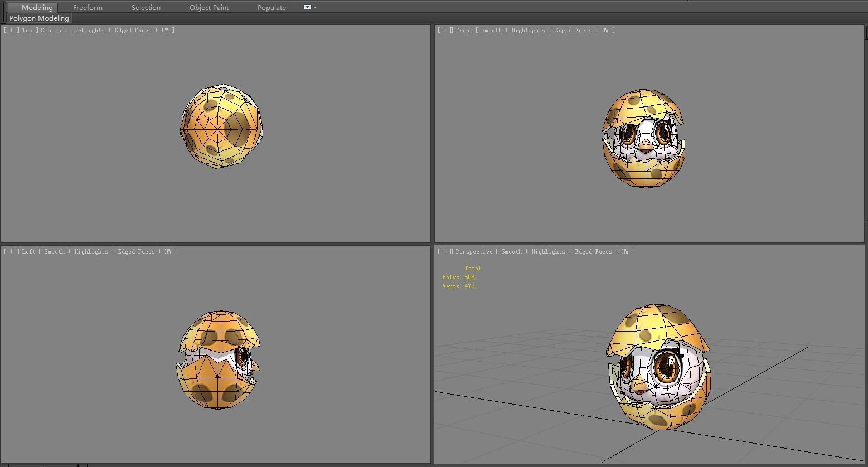Open the Front viewport view-name menu
The height and width of the screenshot is (467, 868).
coord(464,30)
